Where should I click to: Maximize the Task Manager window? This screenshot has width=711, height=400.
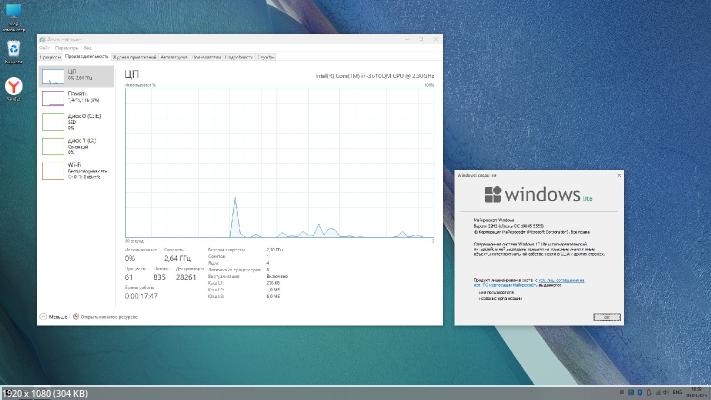coord(421,39)
